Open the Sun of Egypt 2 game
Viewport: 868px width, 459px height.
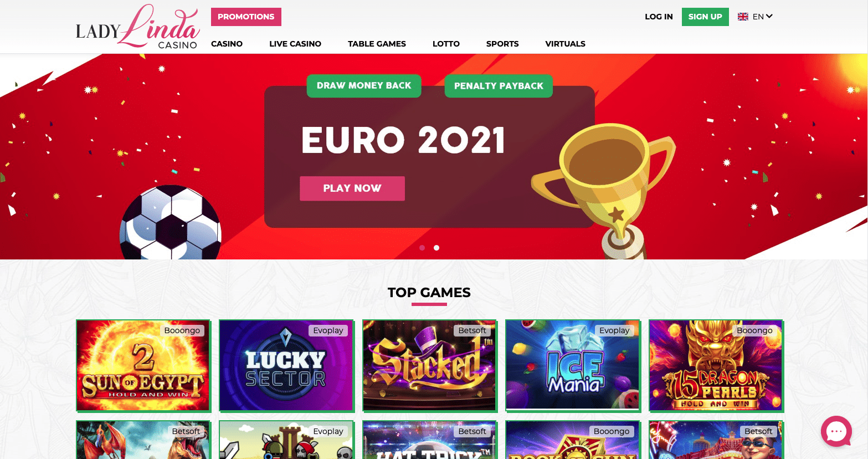(x=143, y=365)
